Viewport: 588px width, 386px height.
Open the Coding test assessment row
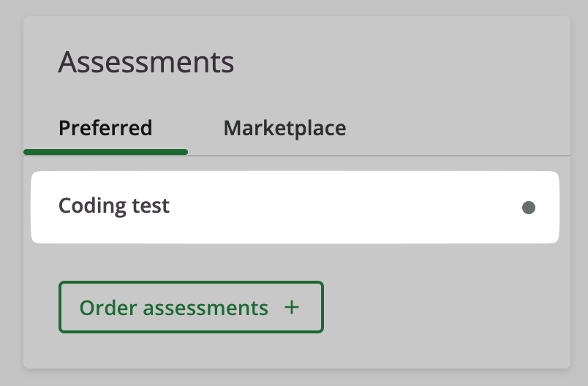(295, 207)
